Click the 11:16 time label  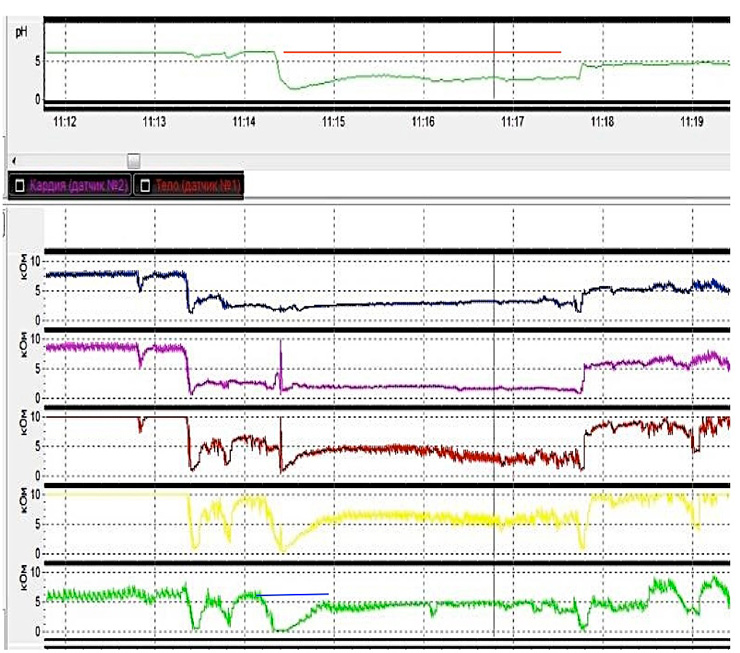pos(423,122)
